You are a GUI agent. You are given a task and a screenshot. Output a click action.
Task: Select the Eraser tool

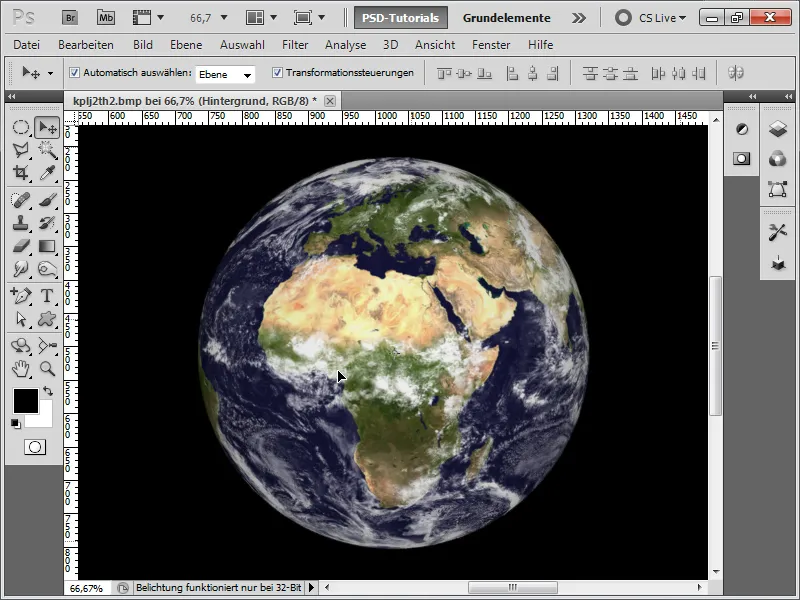(21, 246)
